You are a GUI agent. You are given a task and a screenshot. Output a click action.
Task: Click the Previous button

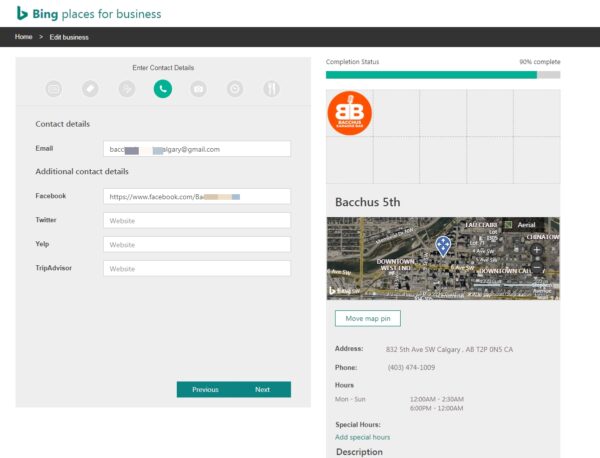coord(205,390)
